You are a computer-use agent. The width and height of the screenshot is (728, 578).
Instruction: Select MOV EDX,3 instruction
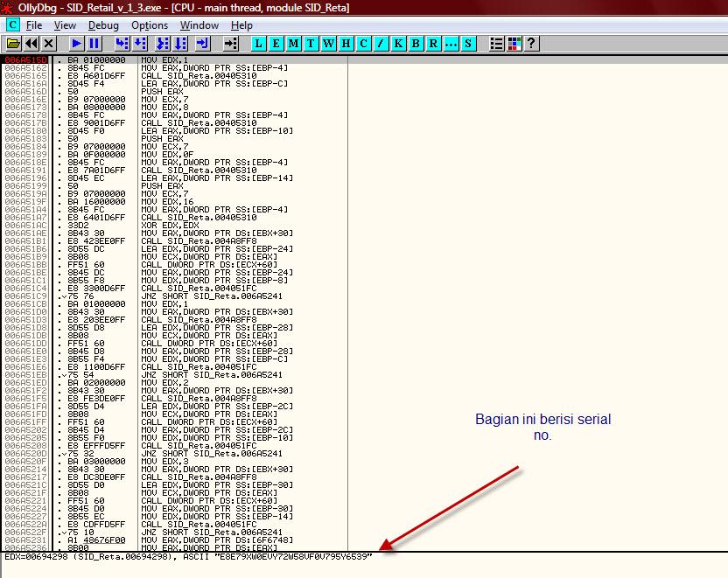[x=164, y=462]
